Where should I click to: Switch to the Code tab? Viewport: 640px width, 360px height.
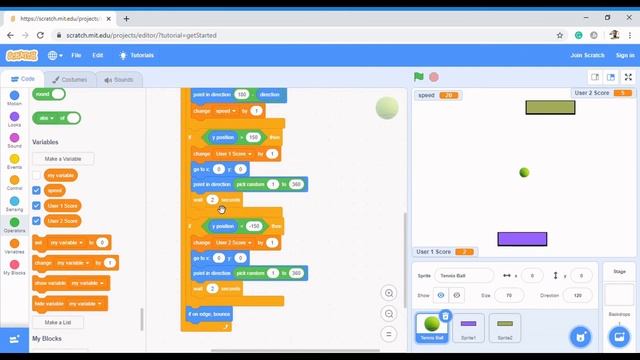pos(23,79)
